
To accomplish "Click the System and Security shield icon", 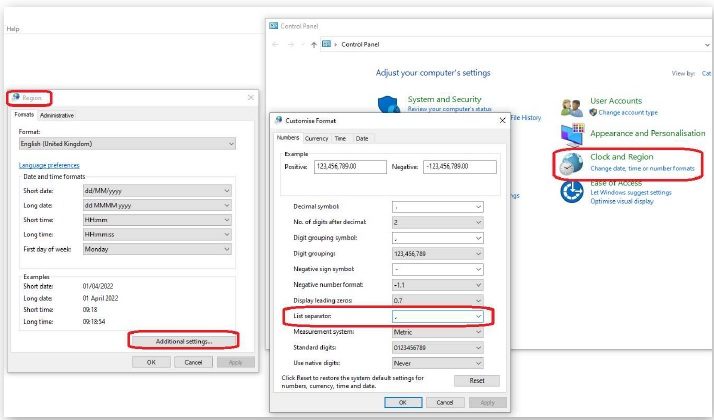I will 389,106.
